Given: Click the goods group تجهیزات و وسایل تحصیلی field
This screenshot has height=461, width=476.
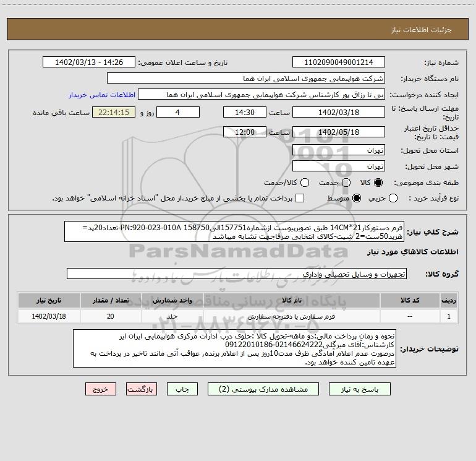Looking at the screenshot, I should click(237, 274).
